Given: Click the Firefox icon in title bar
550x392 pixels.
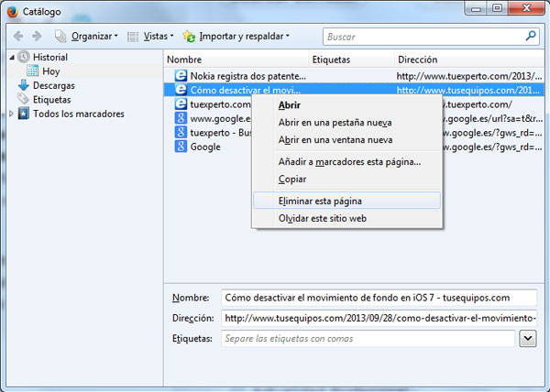Looking at the screenshot, I should [13, 12].
